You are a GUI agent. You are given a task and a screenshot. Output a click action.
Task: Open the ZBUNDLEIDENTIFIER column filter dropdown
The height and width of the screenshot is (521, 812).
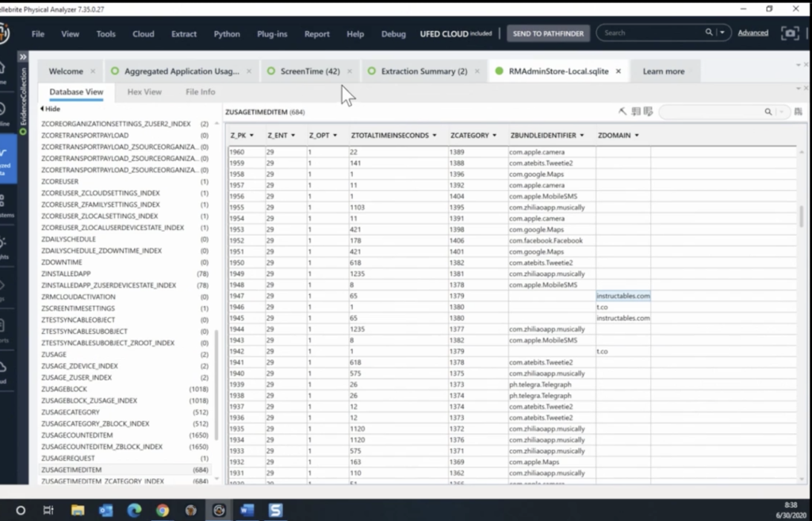coord(582,135)
